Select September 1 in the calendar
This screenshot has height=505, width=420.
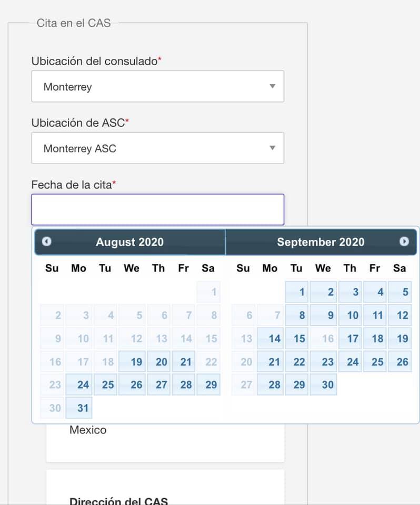point(297,292)
